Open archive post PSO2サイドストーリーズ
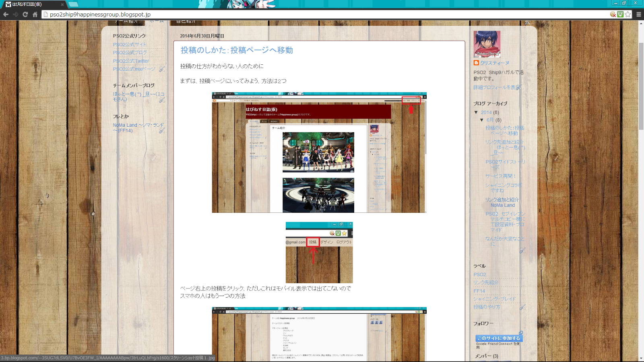This screenshot has height=362, width=644. click(505, 164)
